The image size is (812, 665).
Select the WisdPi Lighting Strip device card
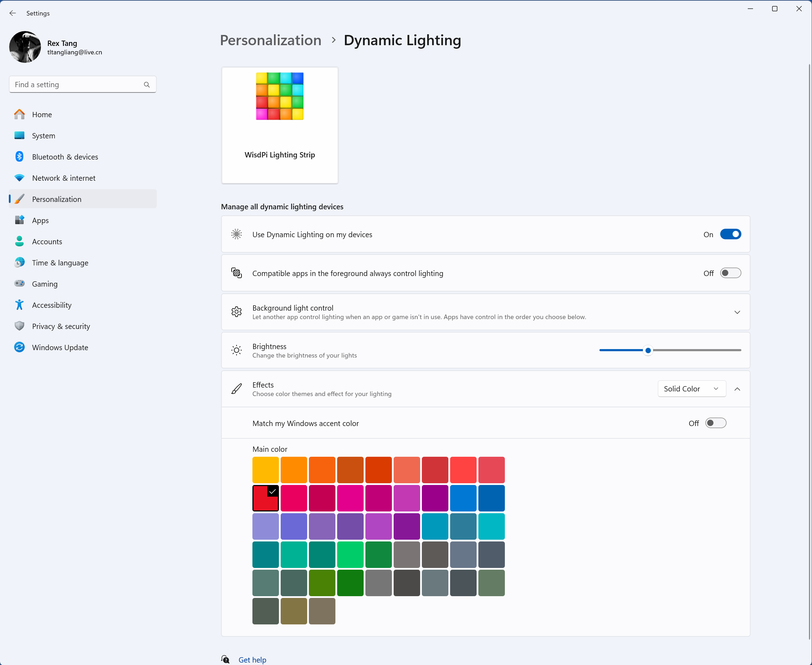tap(280, 126)
